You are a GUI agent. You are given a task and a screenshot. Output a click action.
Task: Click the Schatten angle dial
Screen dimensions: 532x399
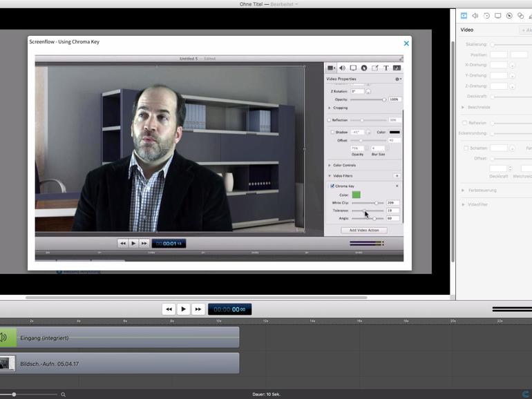tap(513, 148)
